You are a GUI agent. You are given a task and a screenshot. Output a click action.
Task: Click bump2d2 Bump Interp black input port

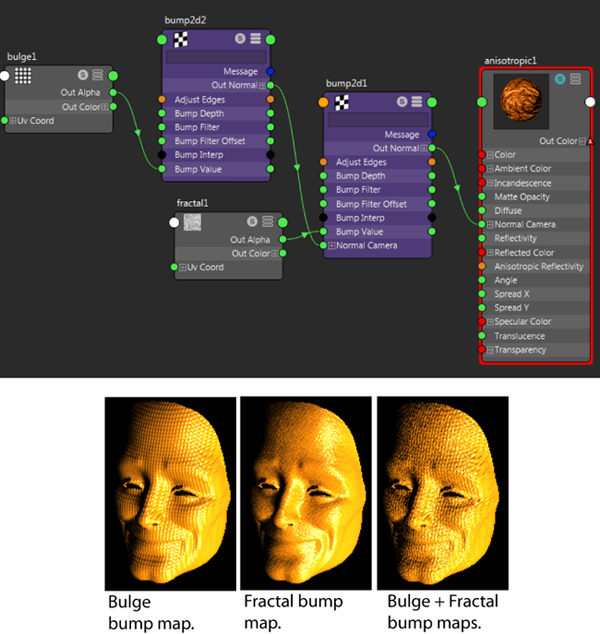(162, 155)
